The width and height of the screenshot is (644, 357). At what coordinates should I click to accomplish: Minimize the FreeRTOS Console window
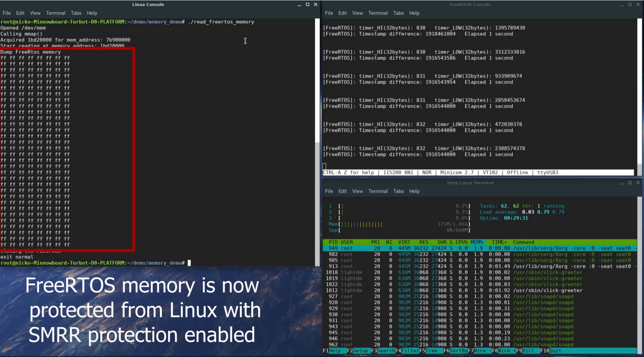(x=622, y=5)
